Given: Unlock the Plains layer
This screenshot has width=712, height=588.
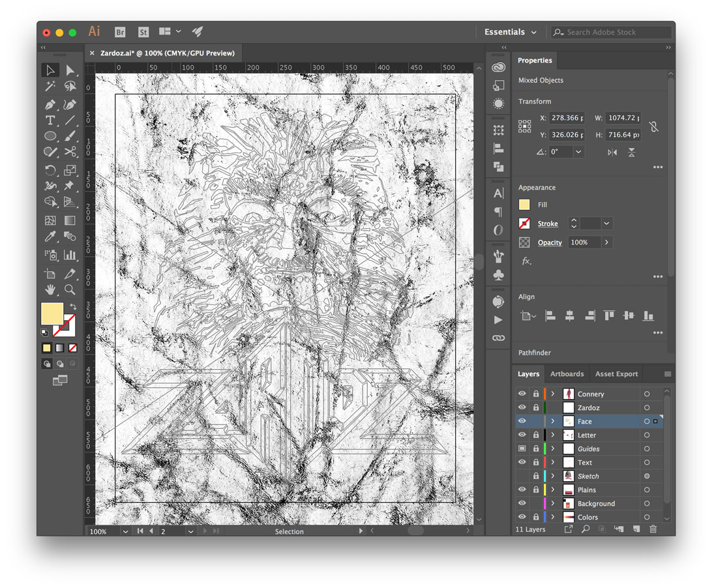Looking at the screenshot, I should pyautogui.click(x=536, y=490).
